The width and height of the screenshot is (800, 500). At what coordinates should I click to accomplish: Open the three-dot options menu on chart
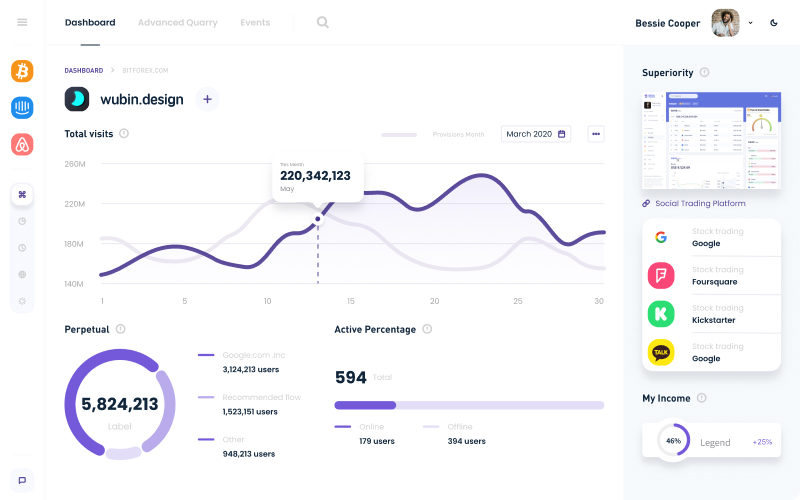pyautogui.click(x=596, y=134)
